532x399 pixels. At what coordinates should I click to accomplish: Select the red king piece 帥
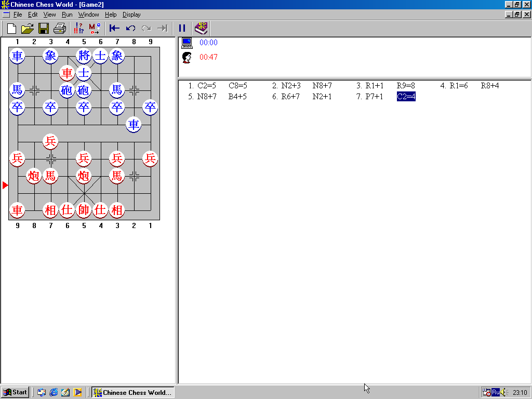(84, 210)
